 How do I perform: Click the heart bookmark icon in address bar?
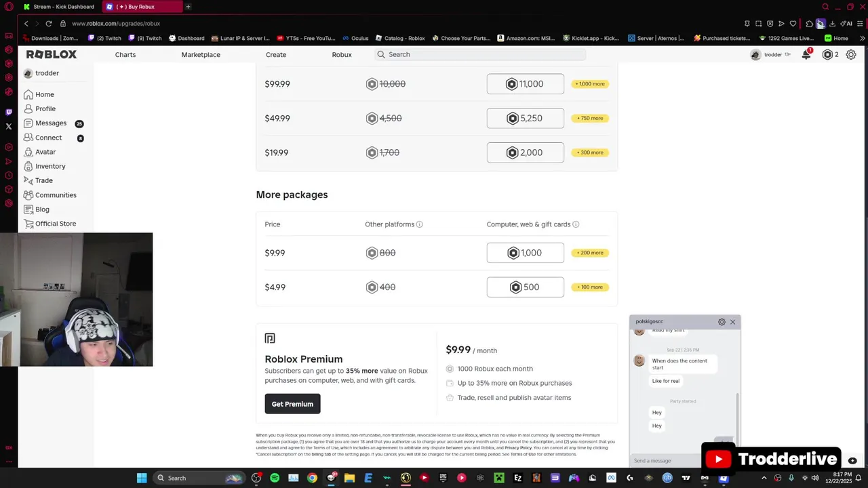tap(793, 24)
